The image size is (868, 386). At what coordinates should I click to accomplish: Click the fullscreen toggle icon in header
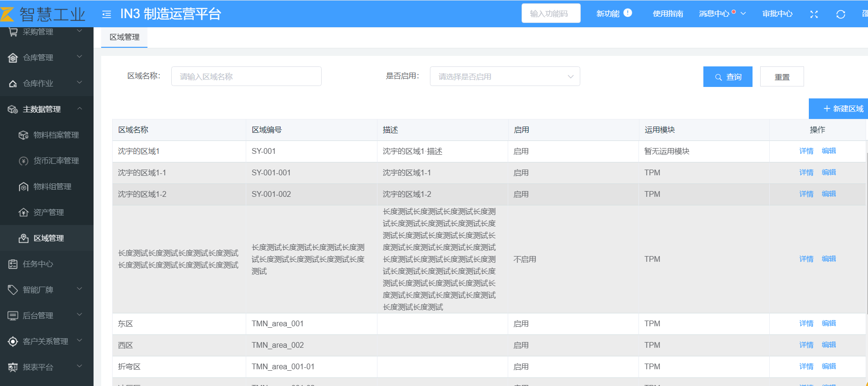coord(814,14)
